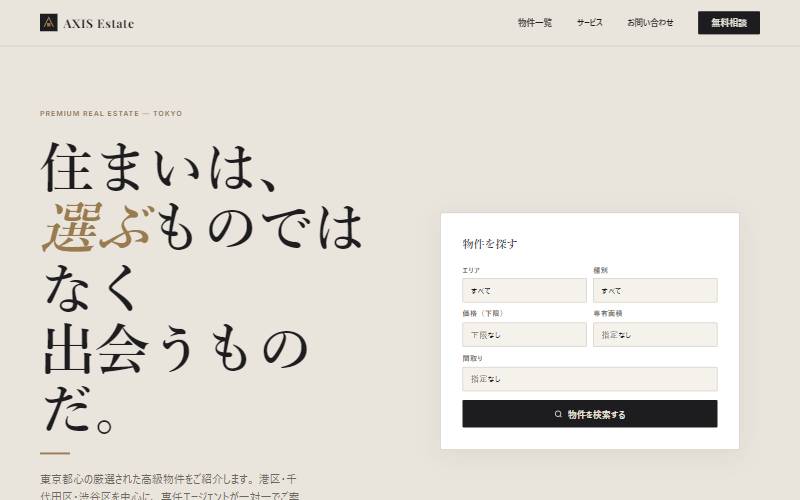800x500 pixels.
Task: Click the AXIS Estate brand name
Action: tap(98, 23)
